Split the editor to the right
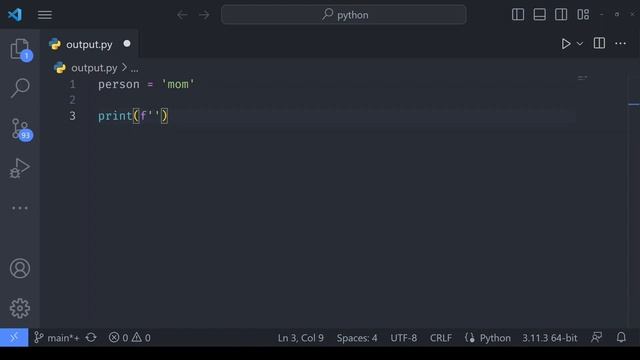 [x=599, y=43]
